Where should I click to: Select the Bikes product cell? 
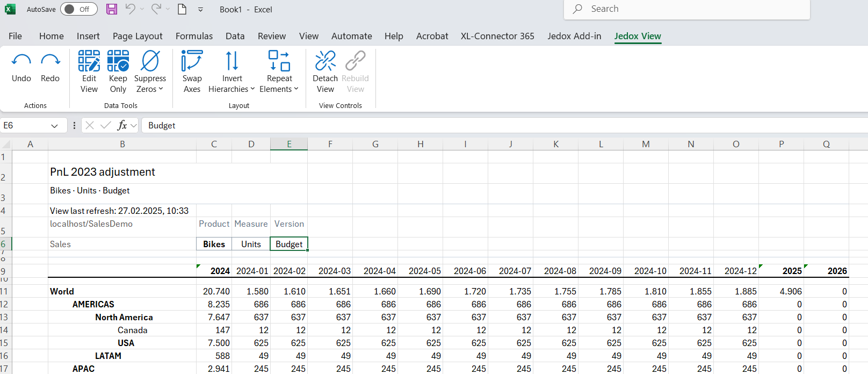[x=214, y=244]
